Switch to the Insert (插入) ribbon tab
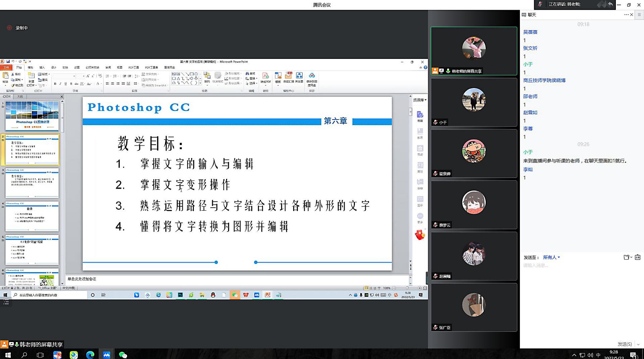This screenshot has width=644, height=359. tap(42, 67)
